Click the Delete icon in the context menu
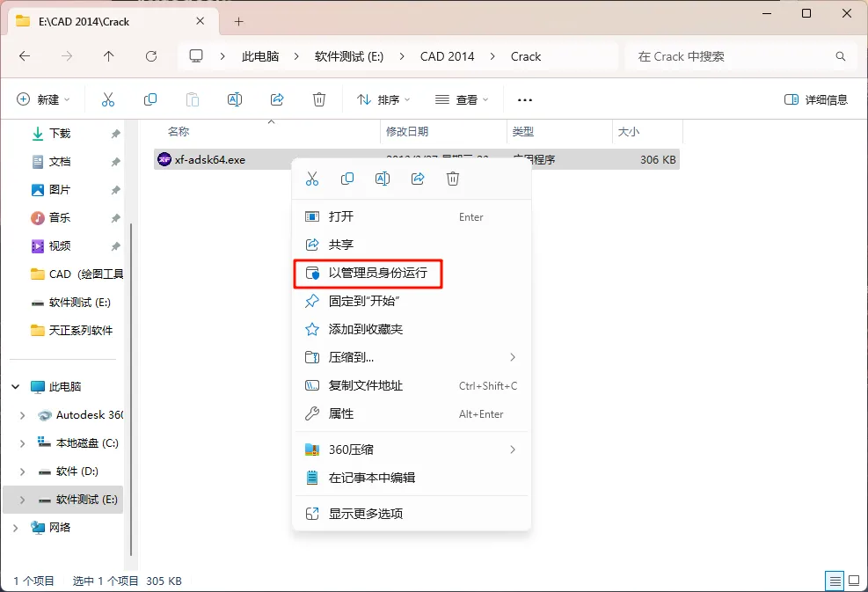868x592 pixels. (x=453, y=179)
